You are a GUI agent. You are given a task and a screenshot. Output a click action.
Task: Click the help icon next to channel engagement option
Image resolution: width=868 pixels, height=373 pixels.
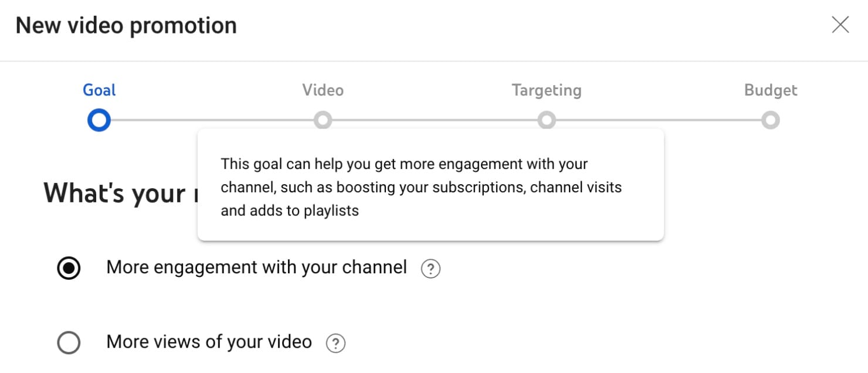pyautogui.click(x=431, y=268)
